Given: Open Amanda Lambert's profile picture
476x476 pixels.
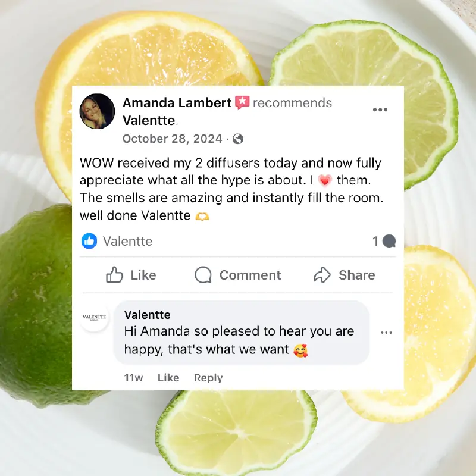Looking at the screenshot, I should [x=97, y=111].
